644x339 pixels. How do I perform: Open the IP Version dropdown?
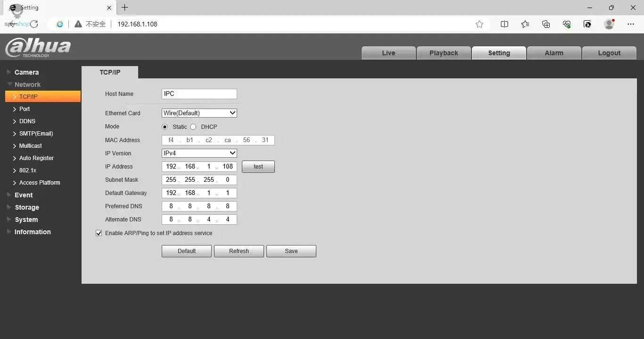pyautogui.click(x=199, y=153)
